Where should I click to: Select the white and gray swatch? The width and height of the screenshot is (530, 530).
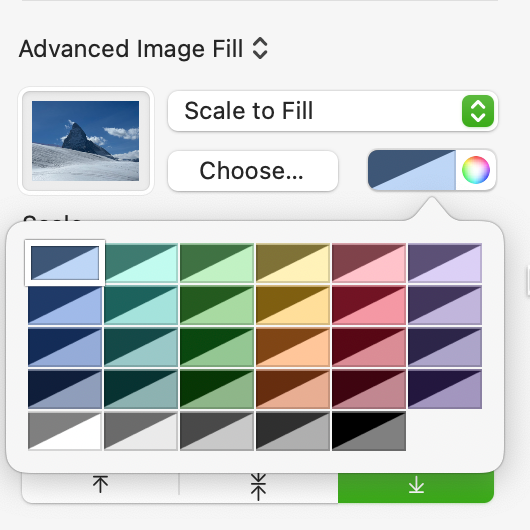tap(65, 431)
